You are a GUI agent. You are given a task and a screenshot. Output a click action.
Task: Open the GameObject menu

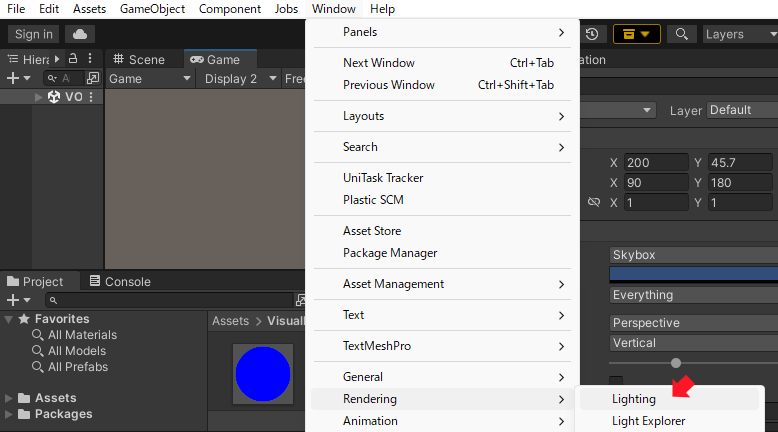coord(152,9)
